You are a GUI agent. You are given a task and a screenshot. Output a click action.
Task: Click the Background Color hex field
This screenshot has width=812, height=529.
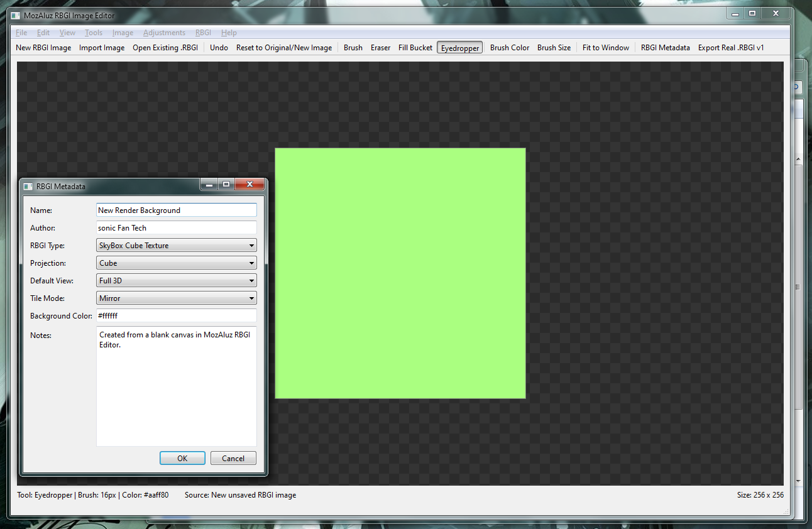click(x=177, y=316)
